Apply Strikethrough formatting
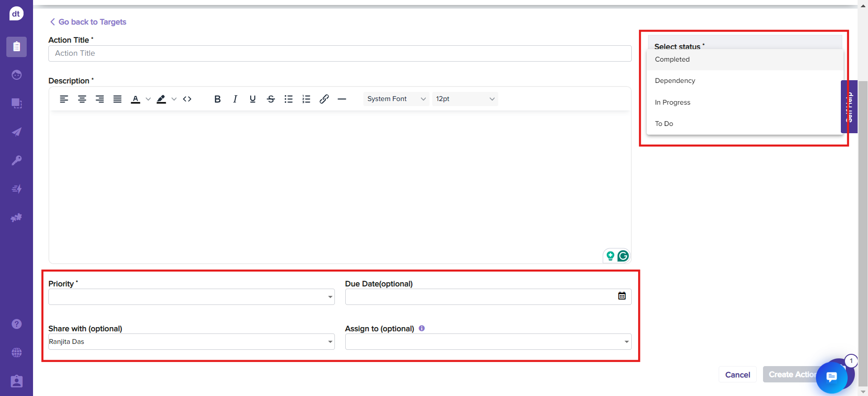Screen dimensions: 868x396 tap(271, 99)
